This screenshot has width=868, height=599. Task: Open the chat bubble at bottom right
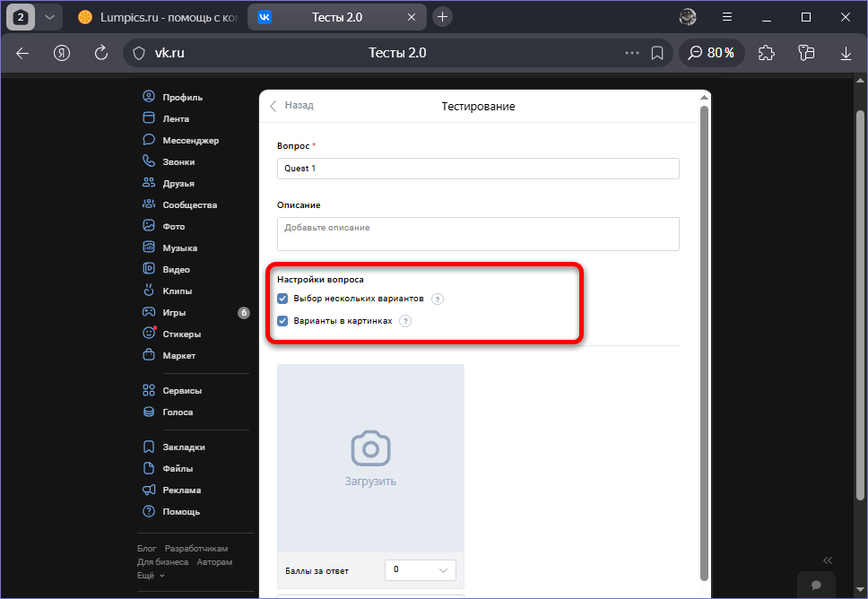(816, 586)
